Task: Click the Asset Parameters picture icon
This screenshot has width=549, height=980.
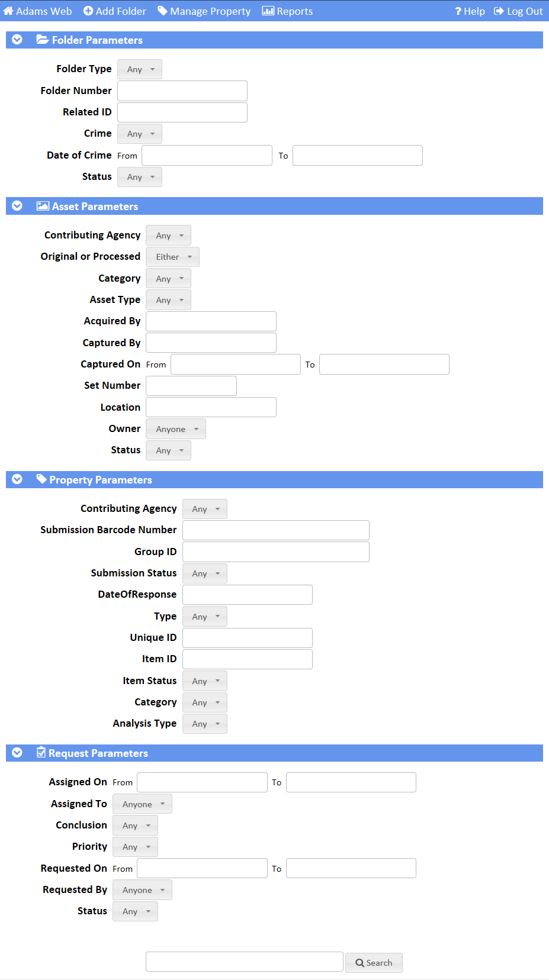Action: [43, 206]
